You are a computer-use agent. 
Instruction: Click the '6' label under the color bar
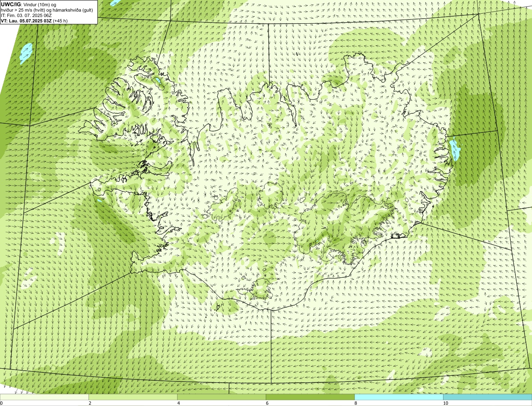click(x=267, y=403)
